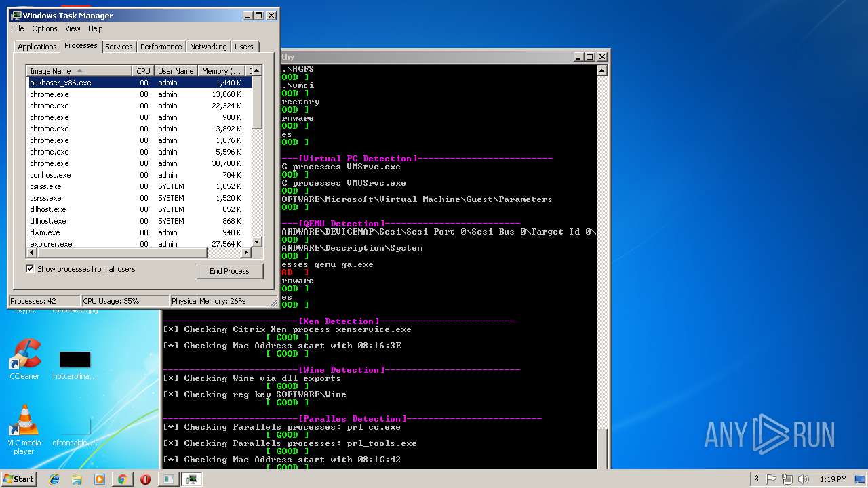
Task: Launch Windows Media Player from taskbar
Action: pos(100,479)
